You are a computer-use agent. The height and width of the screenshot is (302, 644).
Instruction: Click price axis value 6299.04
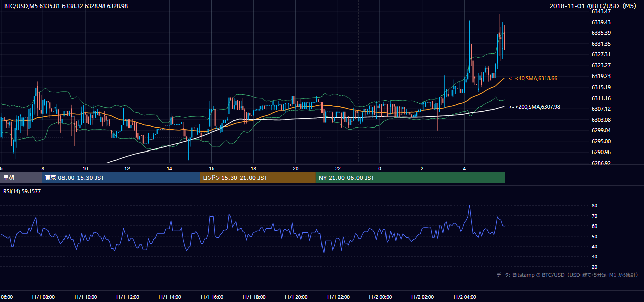coord(601,130)
